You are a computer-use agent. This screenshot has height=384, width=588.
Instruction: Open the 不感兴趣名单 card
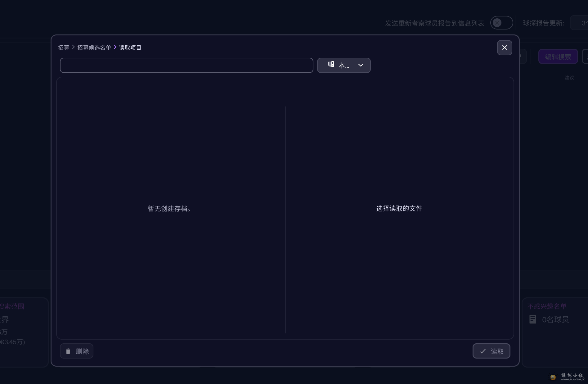547,306
